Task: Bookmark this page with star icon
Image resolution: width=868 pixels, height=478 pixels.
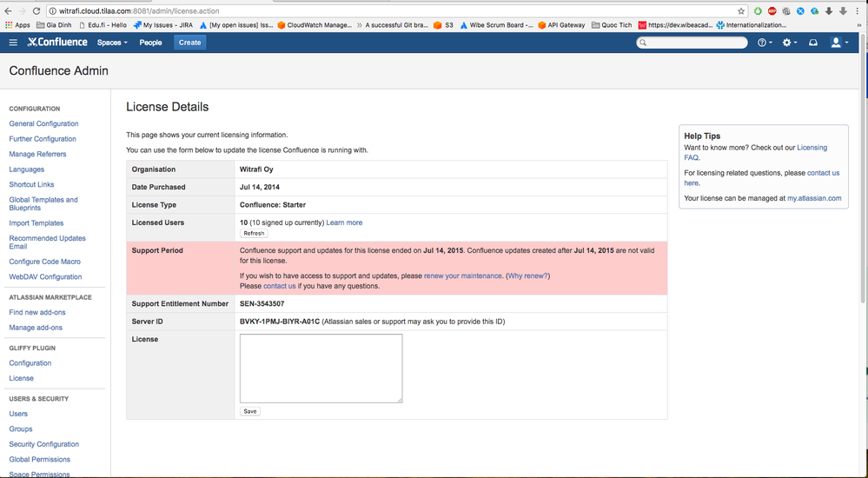Action: coord(740,11)
